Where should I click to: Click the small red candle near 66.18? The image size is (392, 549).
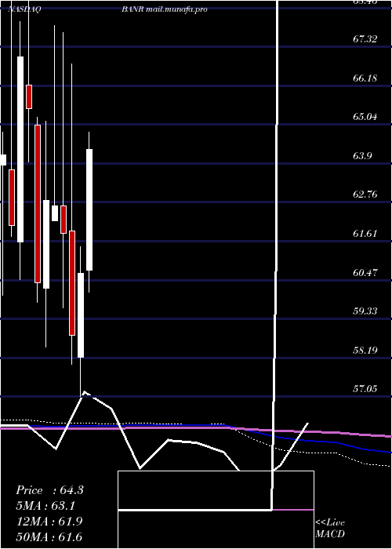[29, 96]
